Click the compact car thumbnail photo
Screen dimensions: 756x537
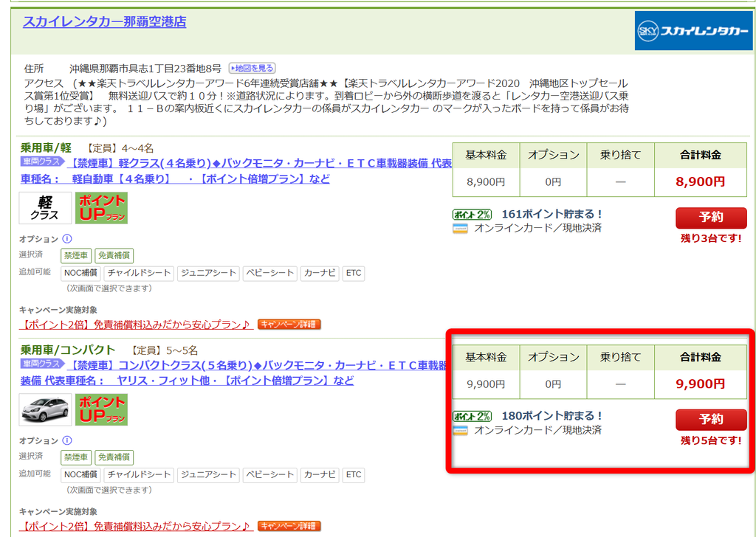pyautogui.click(x=44, y=409)
